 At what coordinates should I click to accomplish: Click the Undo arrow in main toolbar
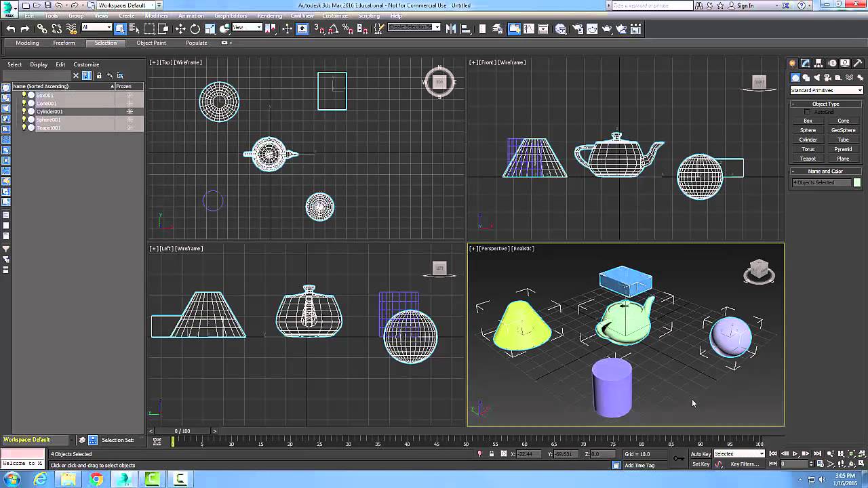click(11, 28)
